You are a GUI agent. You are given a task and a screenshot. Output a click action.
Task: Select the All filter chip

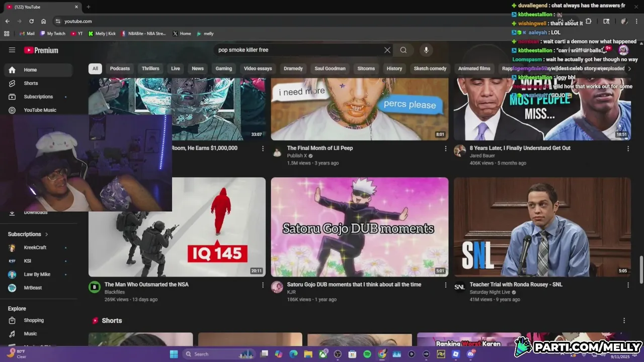95,68
